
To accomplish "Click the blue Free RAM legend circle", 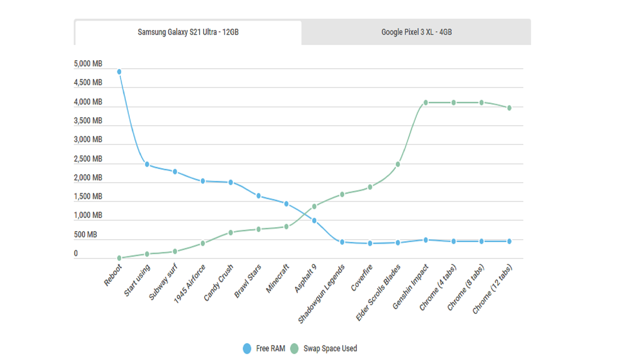I will pyautogui.click(x=247, y=349).
